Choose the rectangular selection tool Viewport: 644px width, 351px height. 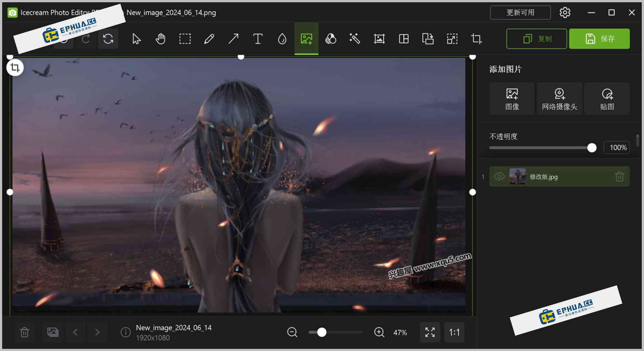(x=185, y=39)
